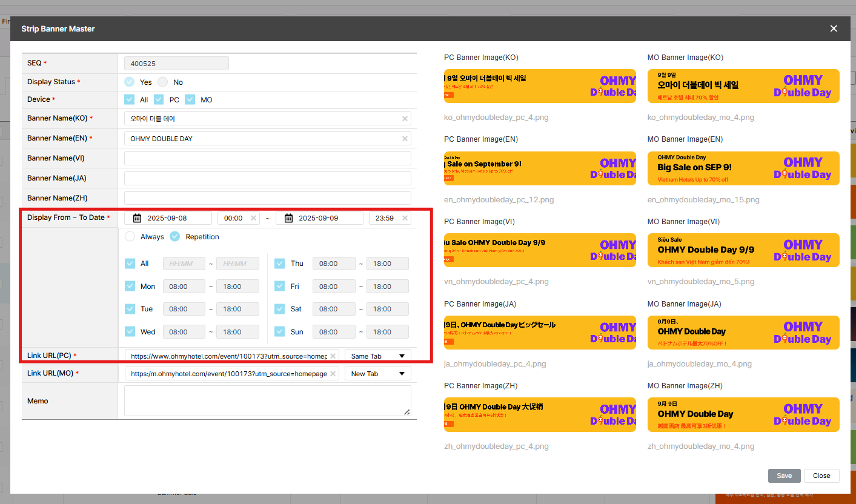
Task: Click into the Memo text area
Action: [267, 400]
